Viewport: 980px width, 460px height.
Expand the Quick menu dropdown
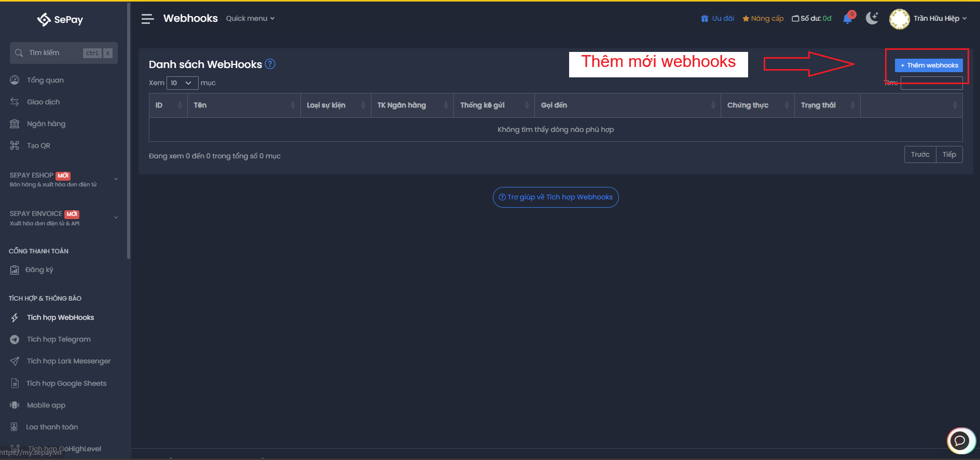pos(250,19)
